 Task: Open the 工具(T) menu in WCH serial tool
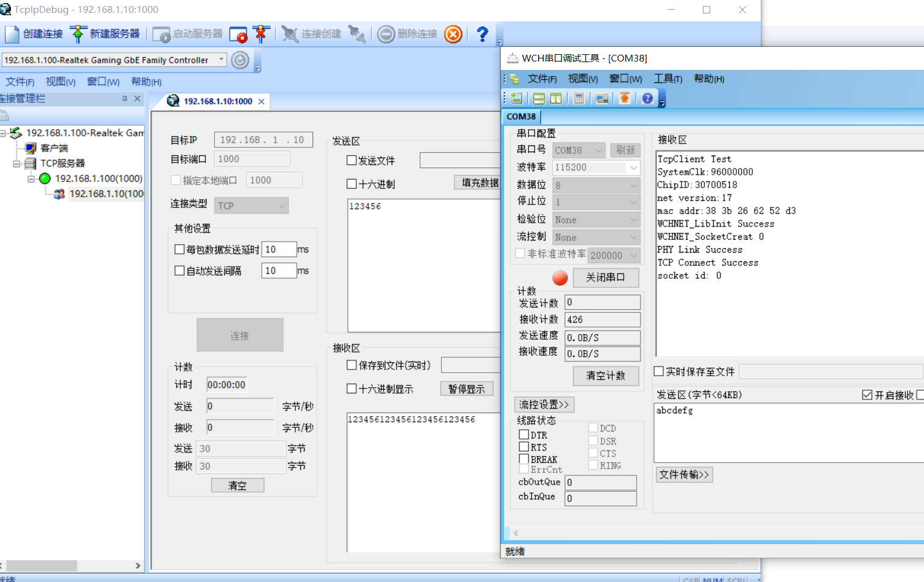pos(668,79)
